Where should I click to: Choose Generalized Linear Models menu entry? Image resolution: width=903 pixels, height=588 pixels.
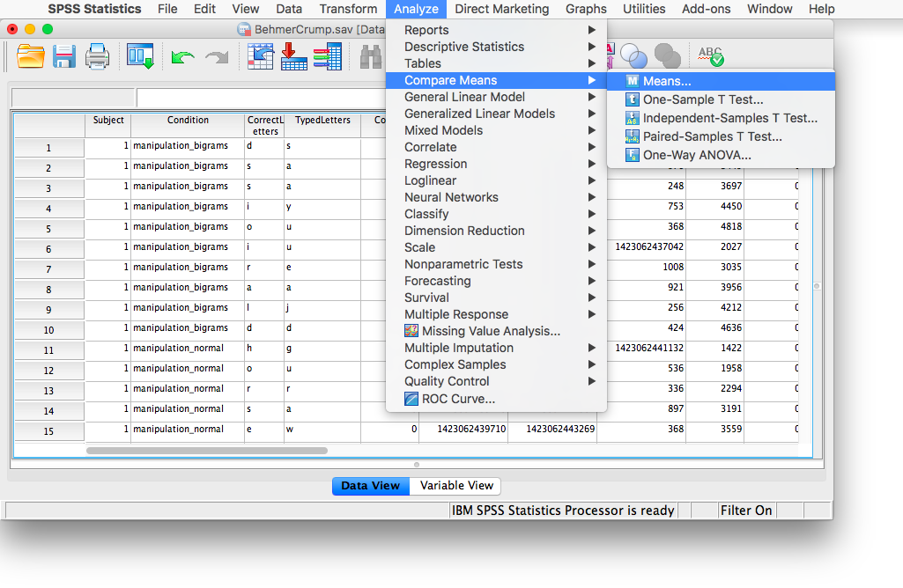(x=496, y=114)
